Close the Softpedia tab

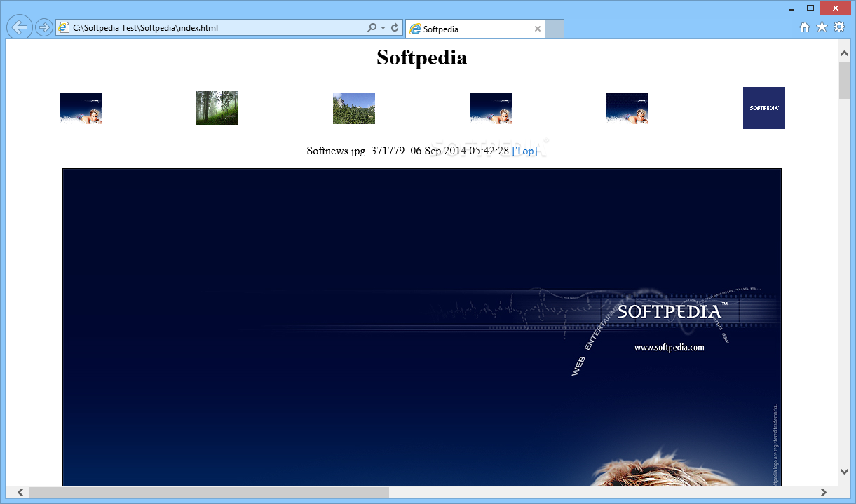click(538, 29)
